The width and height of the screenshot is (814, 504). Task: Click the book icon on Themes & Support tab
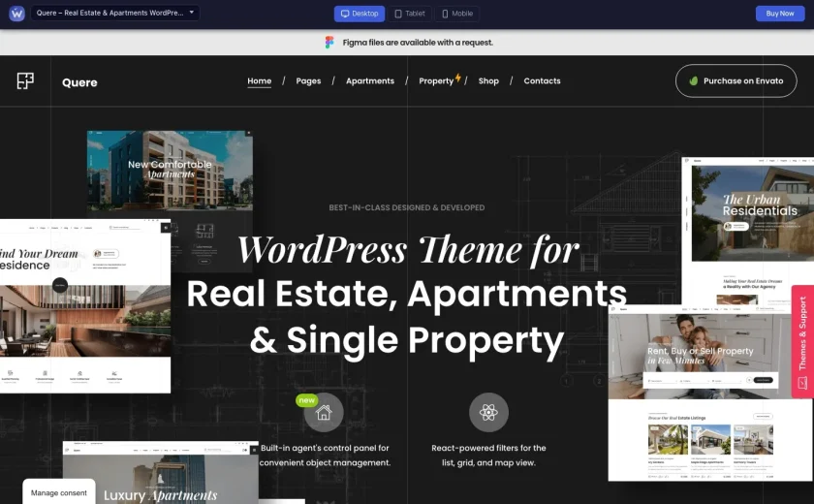pos(802,384)
